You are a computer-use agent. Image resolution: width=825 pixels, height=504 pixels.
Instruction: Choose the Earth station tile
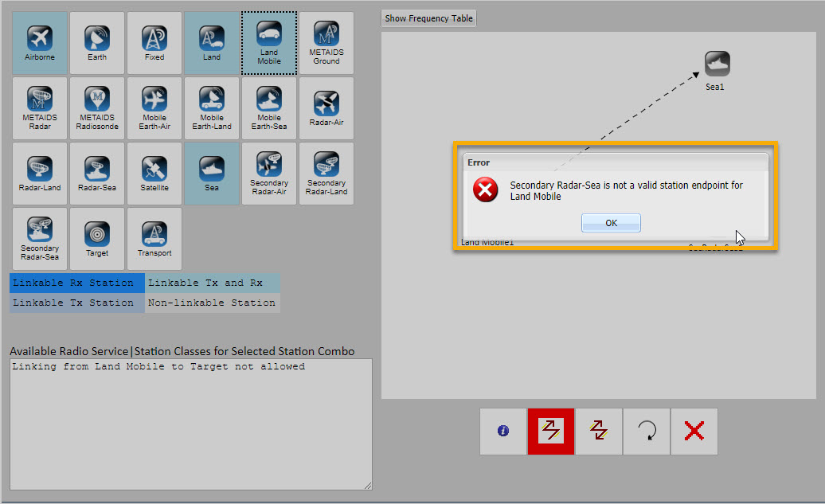click(x=97, y=43)
